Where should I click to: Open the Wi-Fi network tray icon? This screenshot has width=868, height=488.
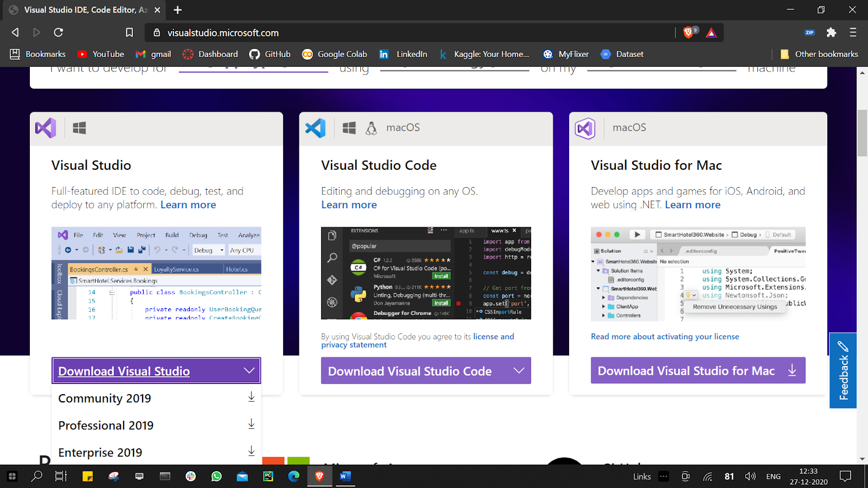tap(707, 477)
